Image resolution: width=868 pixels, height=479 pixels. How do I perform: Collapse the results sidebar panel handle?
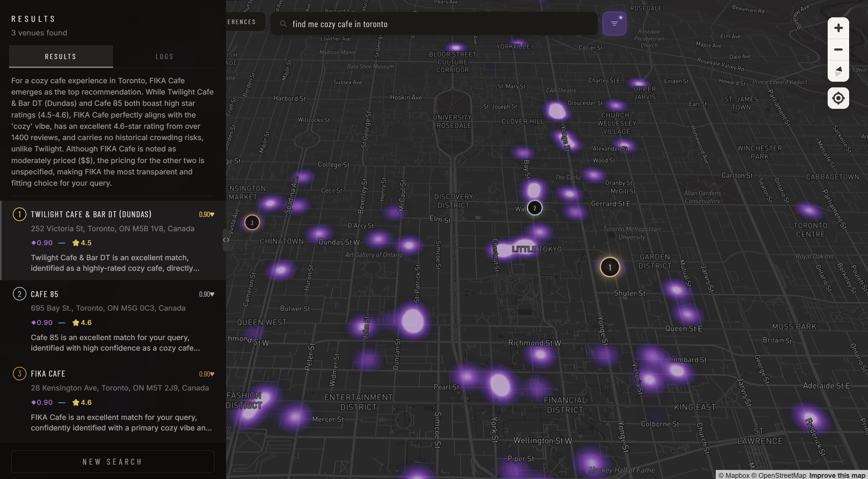click(x=226, y=240)
